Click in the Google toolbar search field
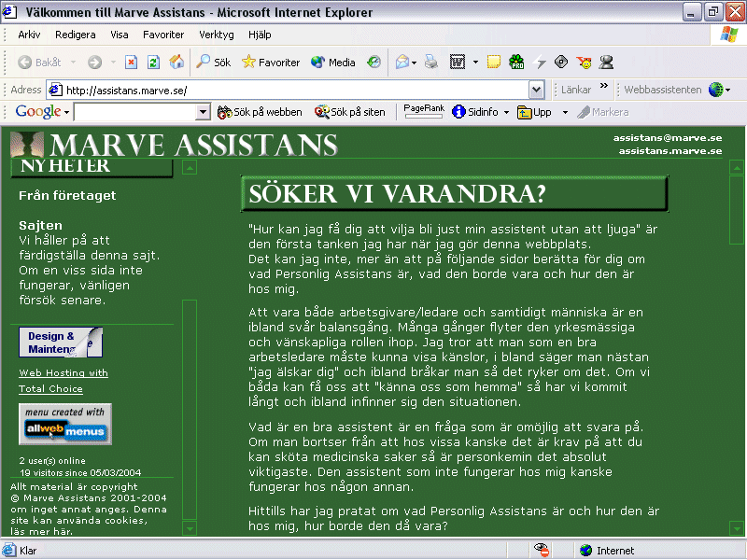This screenshot has height=560, width=747. 134,112
